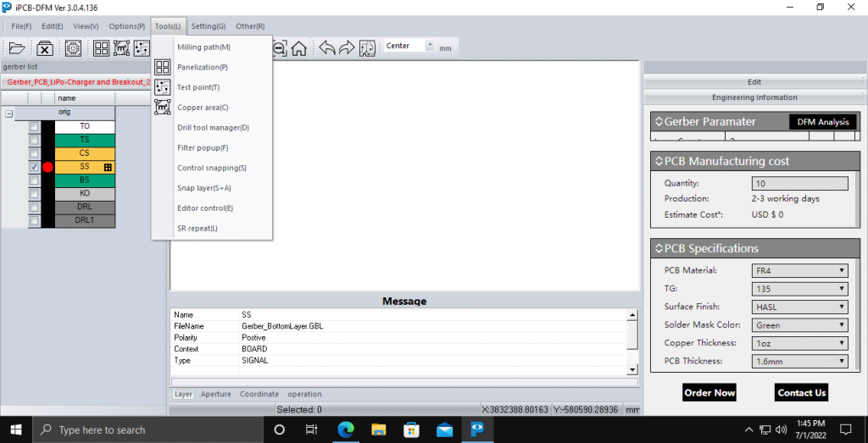This screenshot has height=443, width=868.
Task: Click the undo arrow icon
Action: click(x=326, y=48)
